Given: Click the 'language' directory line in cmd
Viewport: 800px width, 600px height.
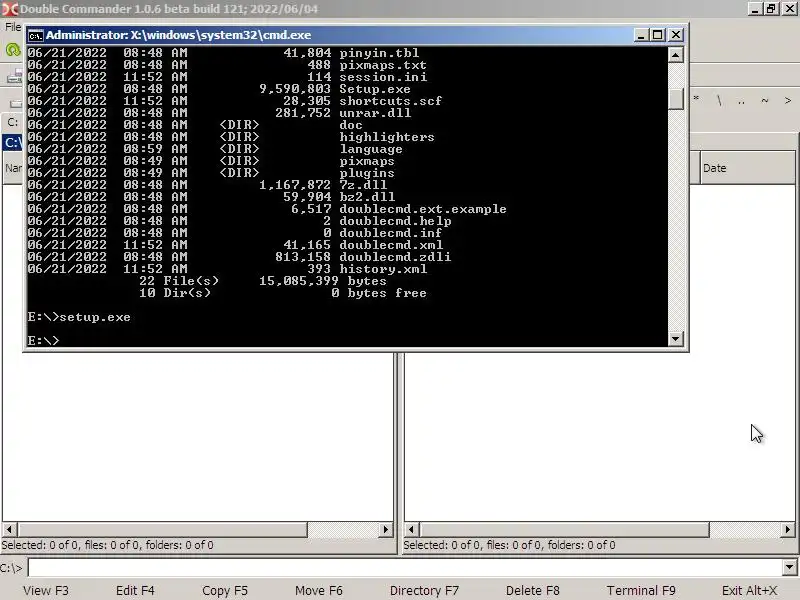Looking at the screenshot, I should [215, 149].
